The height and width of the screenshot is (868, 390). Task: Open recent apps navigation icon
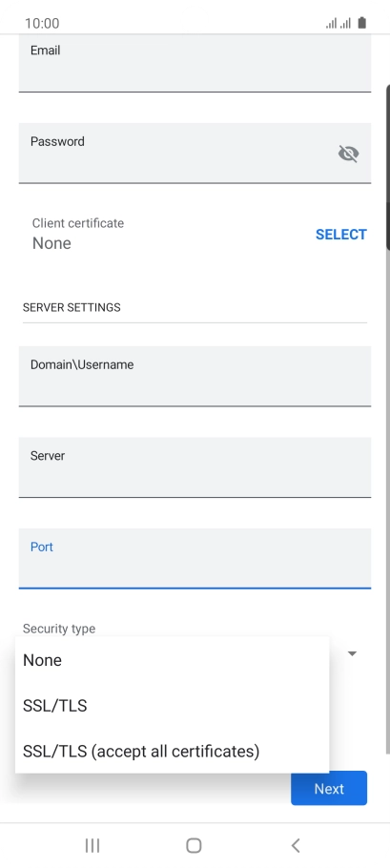click(92, 845)
